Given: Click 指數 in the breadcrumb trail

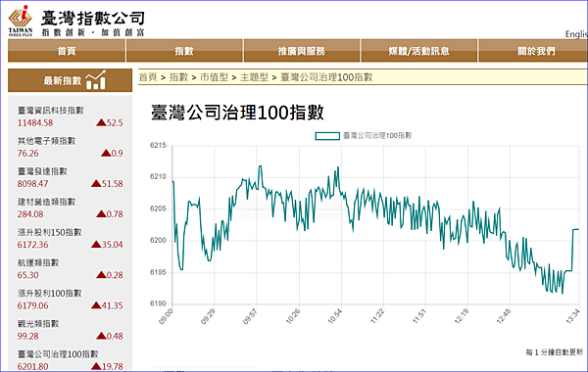Looking at the screenshot, I should tap(178, 77).
